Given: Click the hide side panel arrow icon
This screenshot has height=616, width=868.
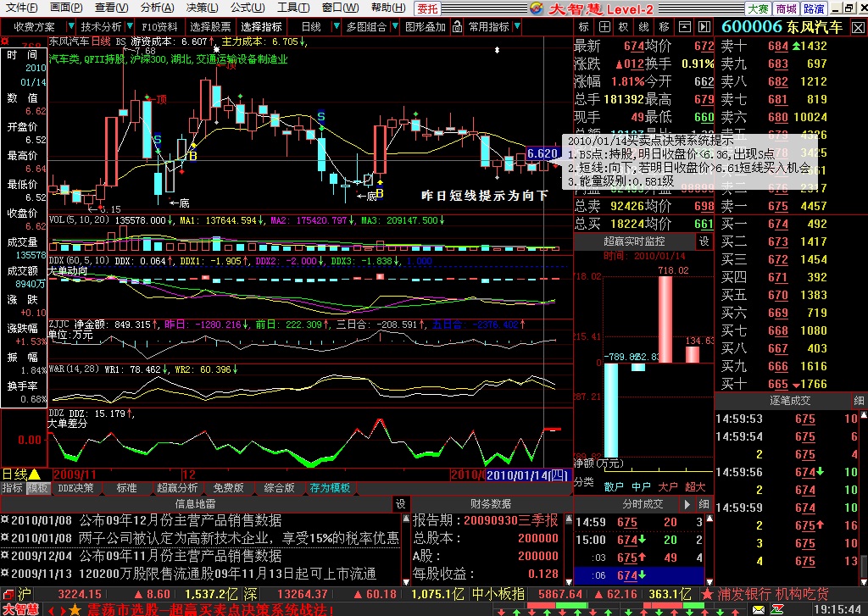Looking at the screenshot, I should tap(704, 26).
